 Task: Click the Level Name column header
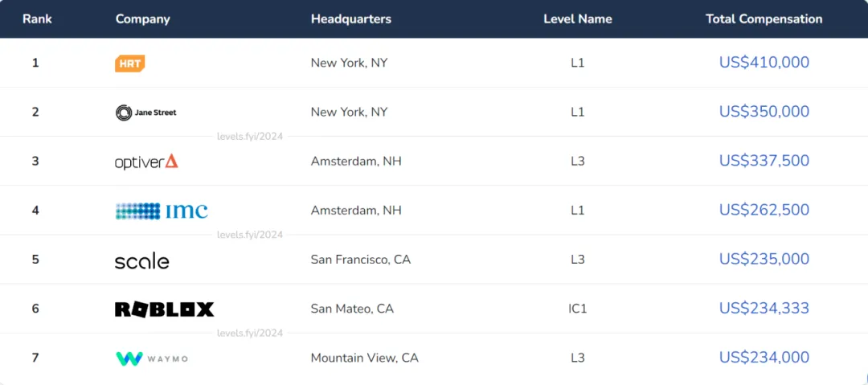(578, 18)
